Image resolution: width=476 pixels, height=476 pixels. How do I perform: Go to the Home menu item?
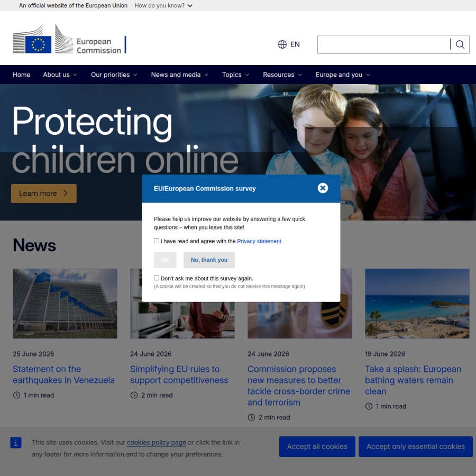pyautogui.click(x=22, y=75)
